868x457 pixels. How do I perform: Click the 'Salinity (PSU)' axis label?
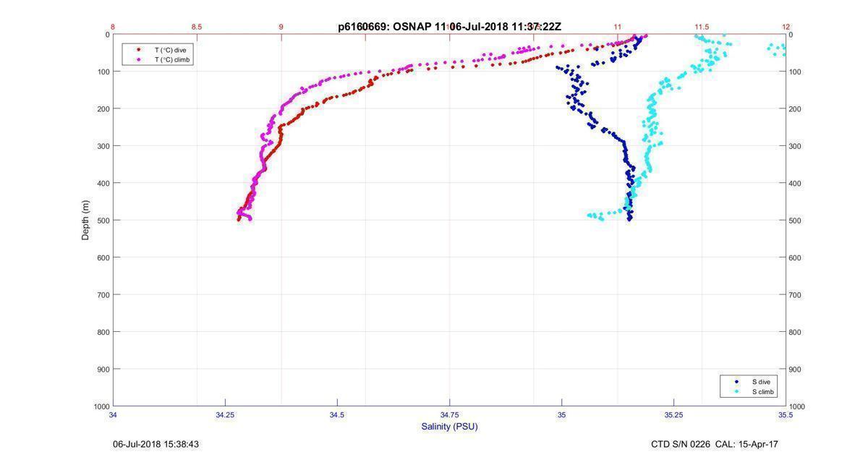pyautogui.click(x=449, y=427)
